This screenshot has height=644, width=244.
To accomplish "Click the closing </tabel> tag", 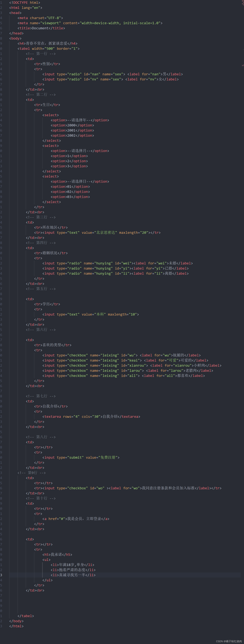I will coord(26,616).
